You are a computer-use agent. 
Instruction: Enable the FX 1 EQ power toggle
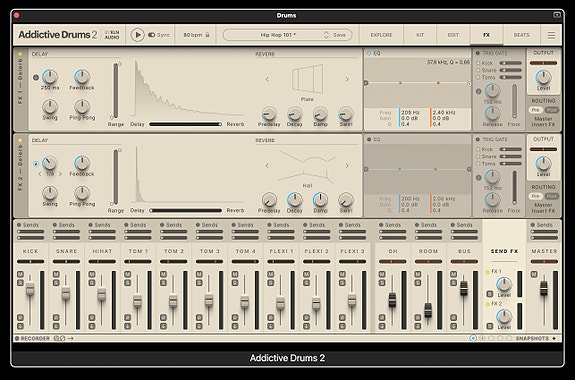click(x=369, y=53)
